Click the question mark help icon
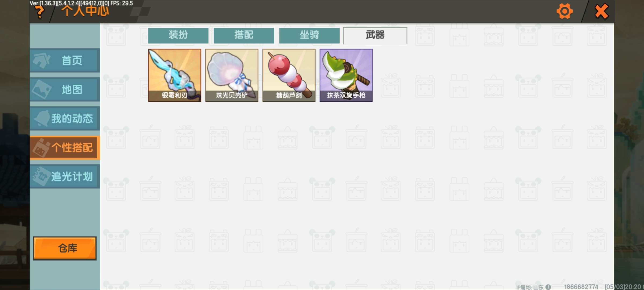Screen dimensions: 644x290 pyautogui.click(x=40, y=12)
